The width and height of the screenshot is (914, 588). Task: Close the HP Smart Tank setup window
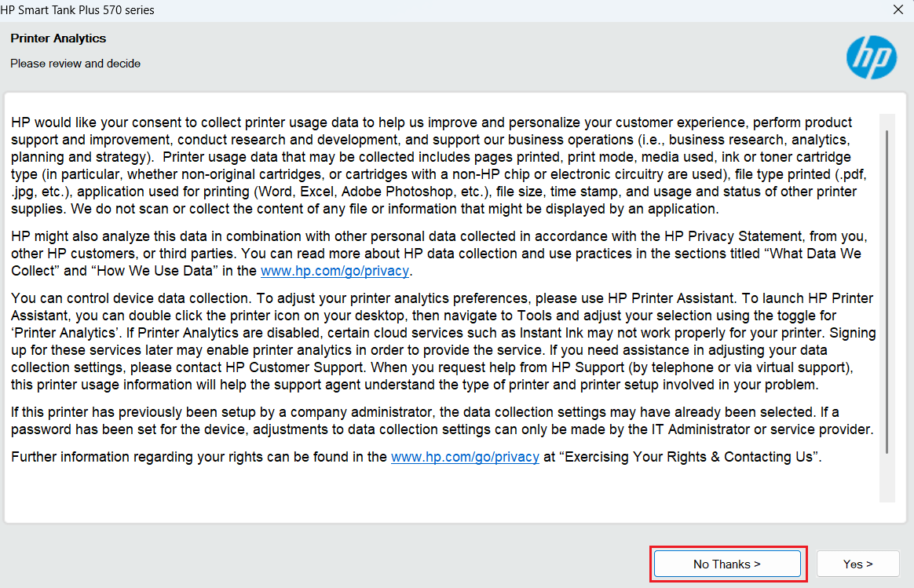tap(898, 10)
